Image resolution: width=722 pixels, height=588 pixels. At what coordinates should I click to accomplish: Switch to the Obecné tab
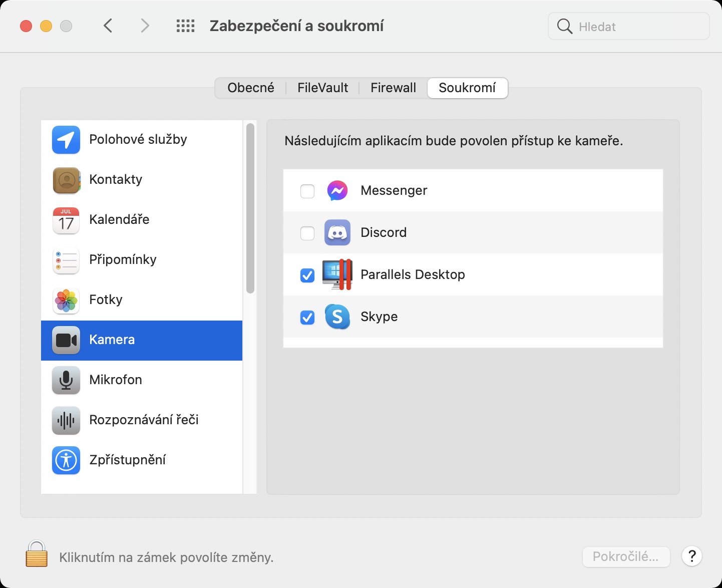click(251, 88)
